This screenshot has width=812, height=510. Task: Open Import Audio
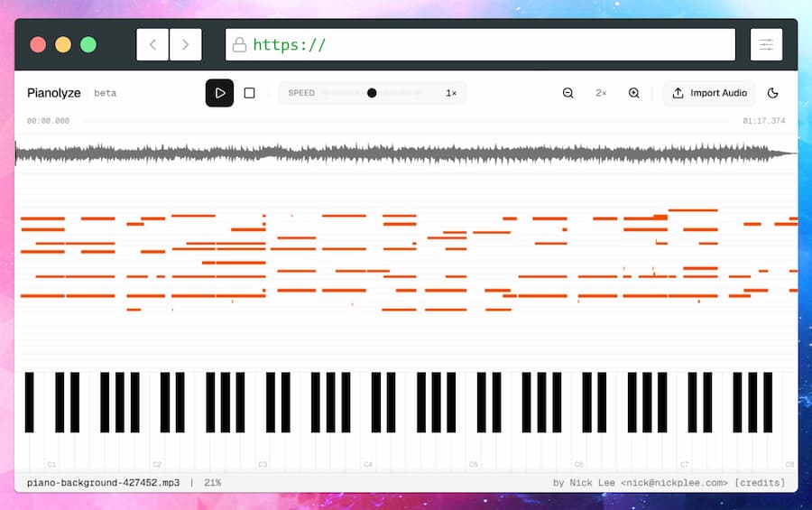(x=709, y=93)
